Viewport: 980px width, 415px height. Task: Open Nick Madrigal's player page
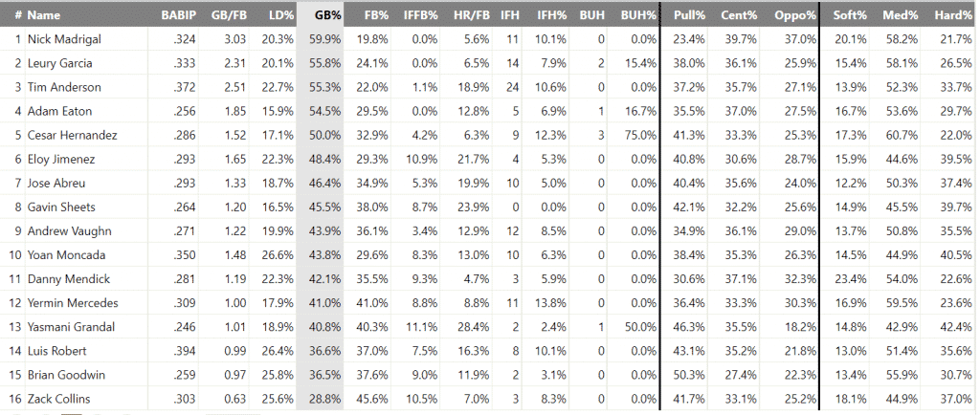point(63,39)
